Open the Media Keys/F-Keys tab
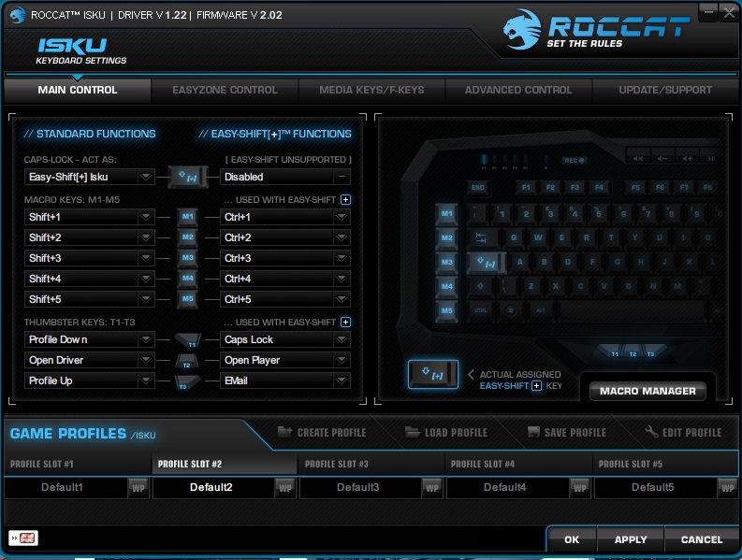 [x=371, y=90]
